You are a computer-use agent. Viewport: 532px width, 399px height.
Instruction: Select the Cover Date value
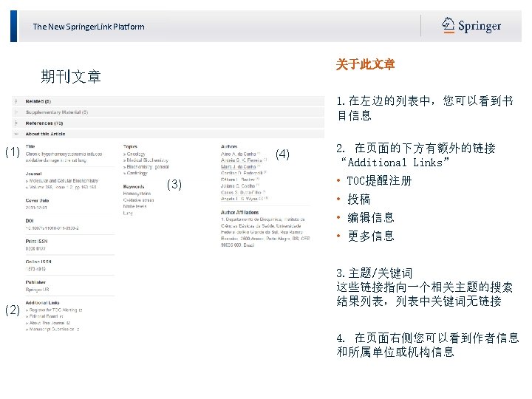pos(36,208)
